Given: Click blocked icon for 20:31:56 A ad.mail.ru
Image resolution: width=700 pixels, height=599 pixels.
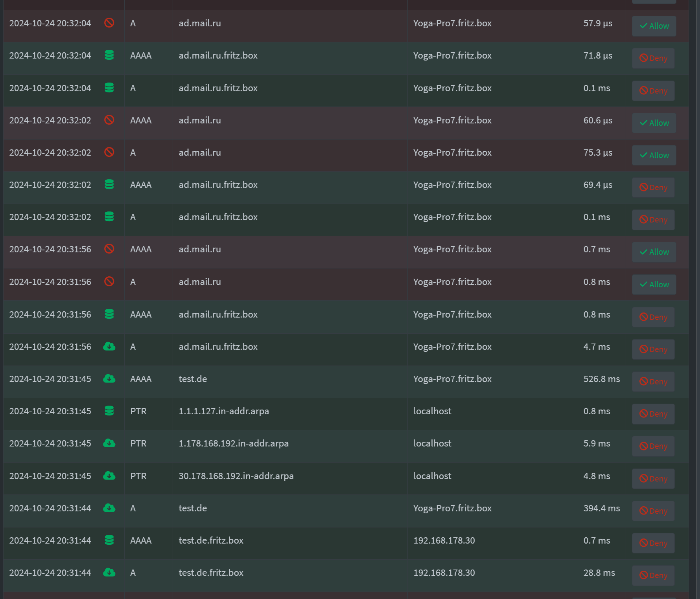Looking at the screenshot, I should coord(109,281).
